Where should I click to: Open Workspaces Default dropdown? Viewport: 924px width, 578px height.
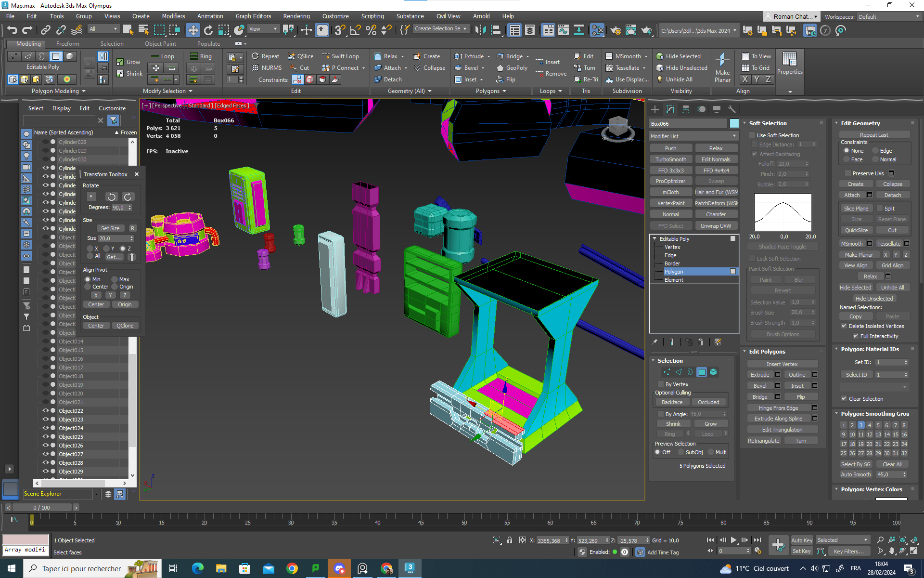tap(889, 17)
